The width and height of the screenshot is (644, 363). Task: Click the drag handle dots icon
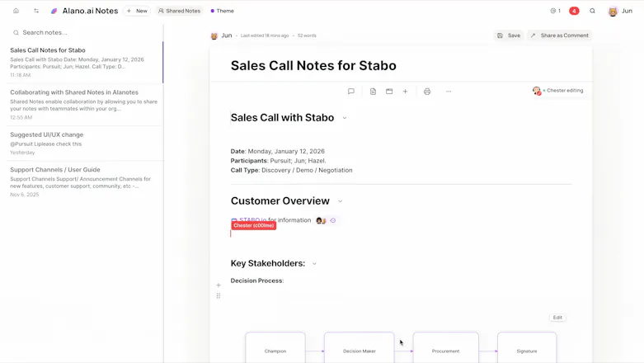219,295
